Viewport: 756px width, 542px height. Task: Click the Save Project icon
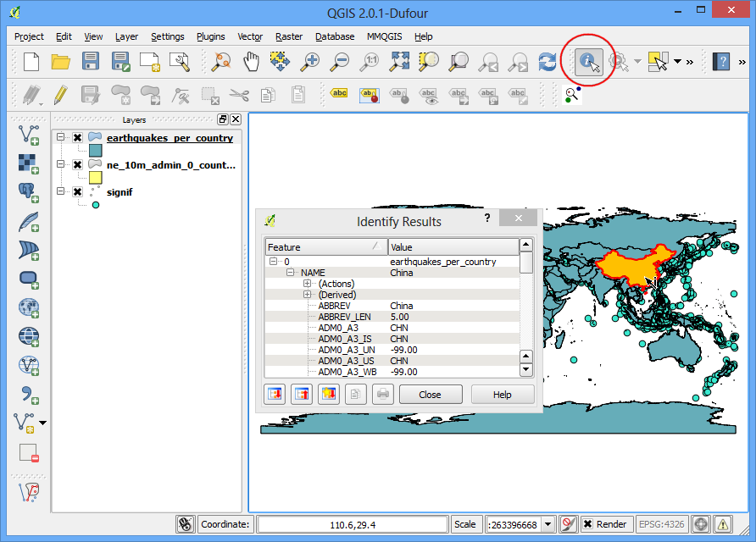pos(91,62)
